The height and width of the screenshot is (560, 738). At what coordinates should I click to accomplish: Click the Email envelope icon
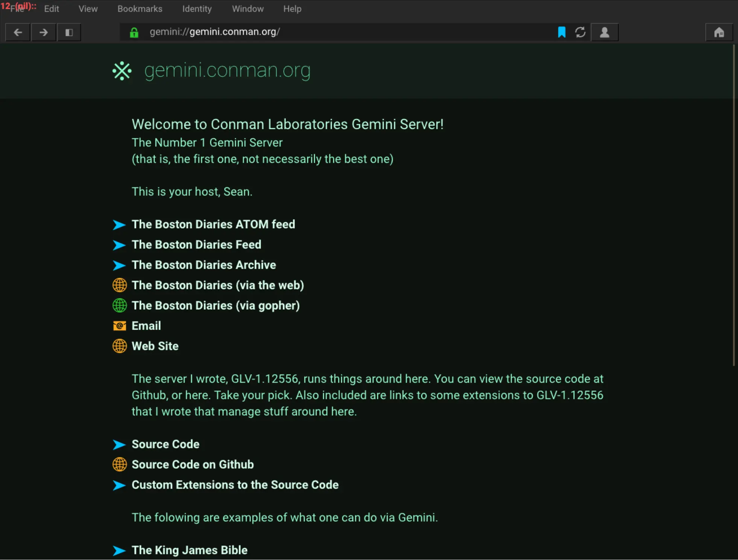[x=119, y=325]
